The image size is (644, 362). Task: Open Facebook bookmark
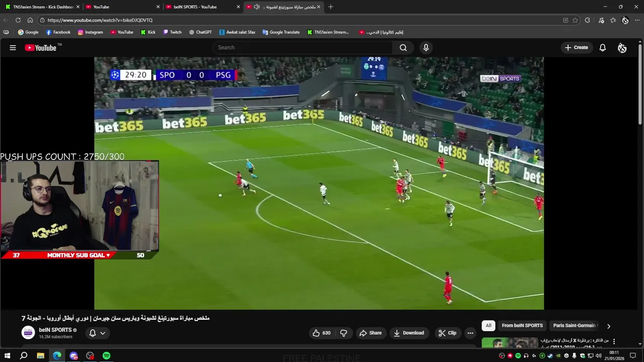[x=58, y=32]
